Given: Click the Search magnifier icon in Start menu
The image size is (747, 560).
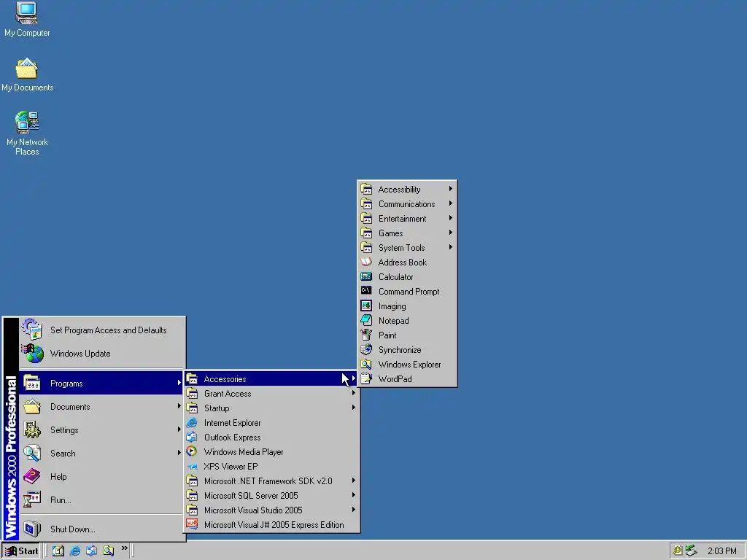Looking at the screenshot, I should click(32, 453).
